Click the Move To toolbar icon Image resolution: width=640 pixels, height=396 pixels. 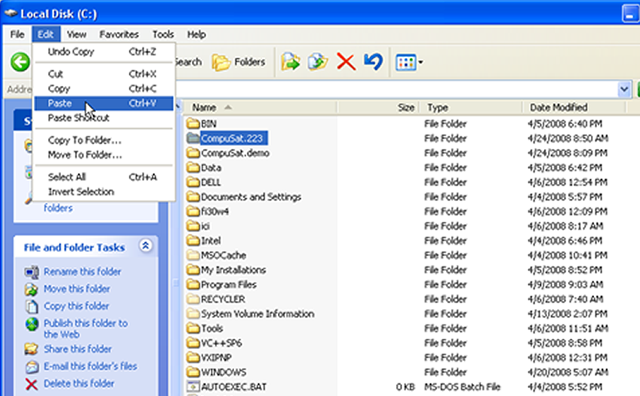tap(290, 62)
